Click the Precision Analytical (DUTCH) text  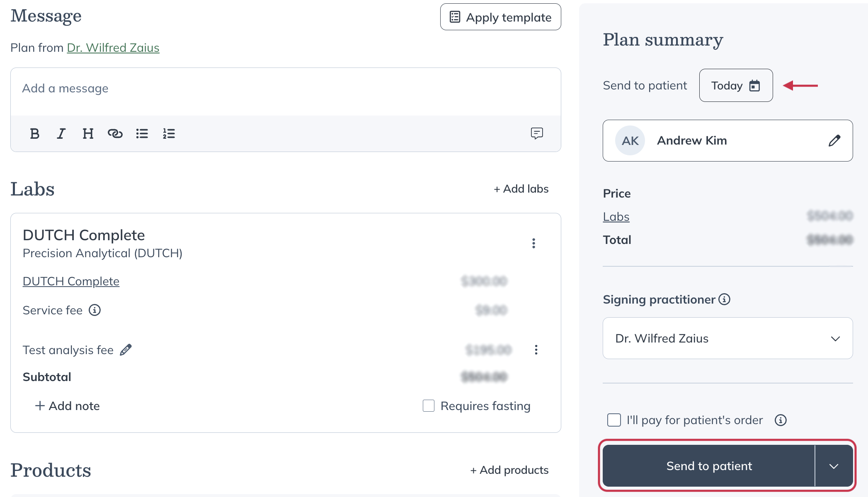[102, 253]
